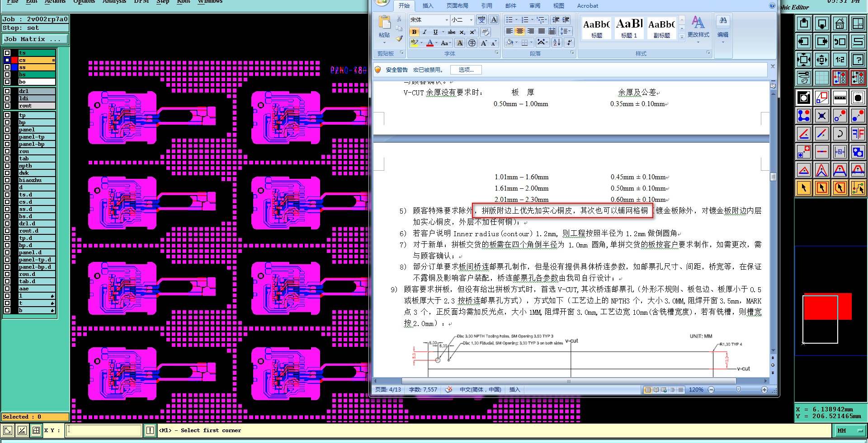Viewport: 868px width, 443px height.
Task: Open the 更改样式 change styles dropdown
Action: tap(698, 30)
